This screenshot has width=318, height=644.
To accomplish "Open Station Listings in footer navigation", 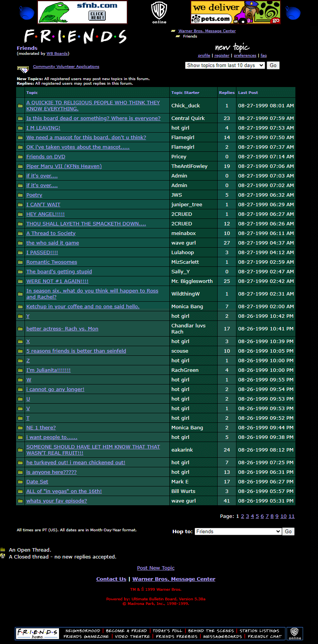I will click(259, 631).
